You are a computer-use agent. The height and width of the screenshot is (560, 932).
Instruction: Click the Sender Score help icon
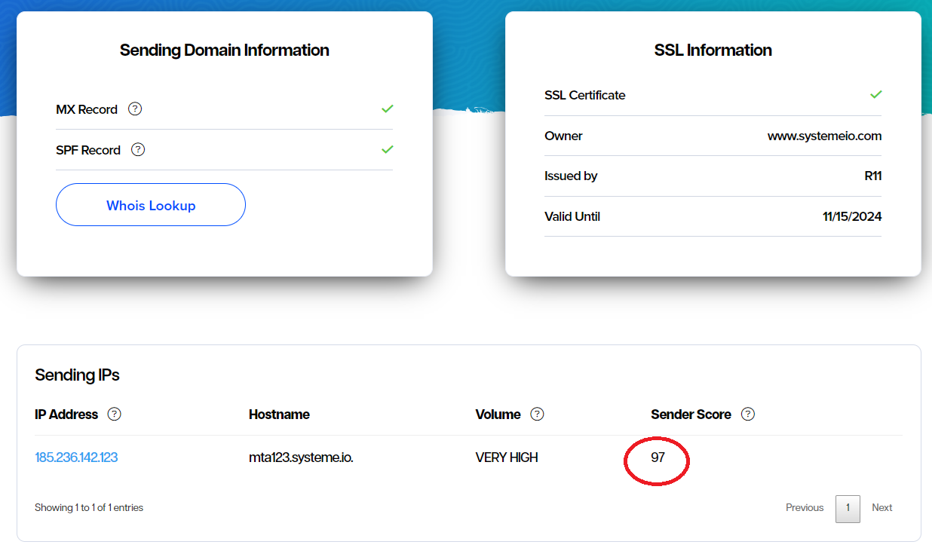[x=747, y=414]
